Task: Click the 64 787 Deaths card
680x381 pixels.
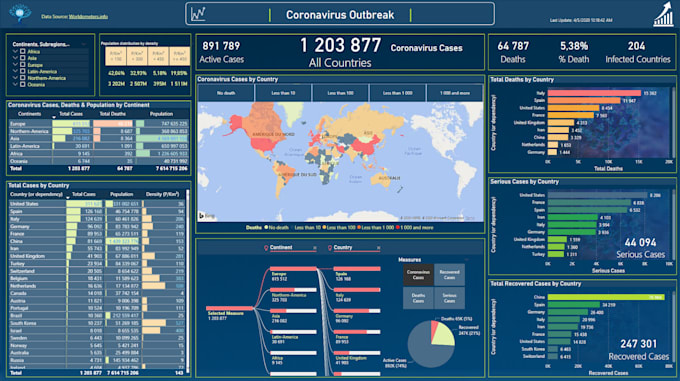Action: pos(513,52)
